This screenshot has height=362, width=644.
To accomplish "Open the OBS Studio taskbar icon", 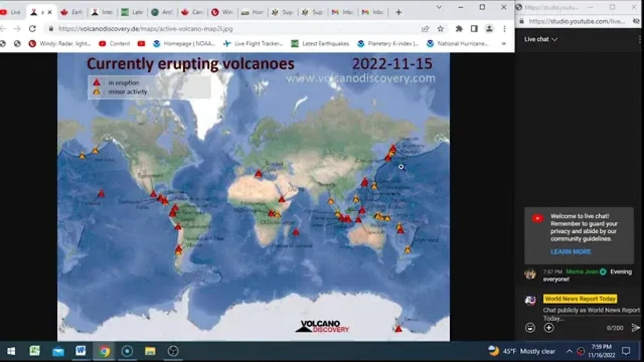I will pos(173,351).
